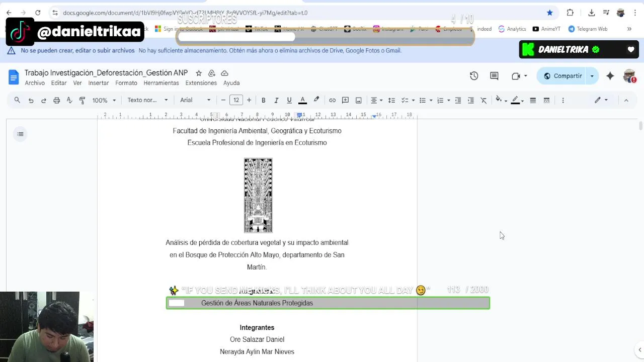The image size is (644, 362).
Task: Open the numbered list dropdown
Action: [x=443, y=100]
